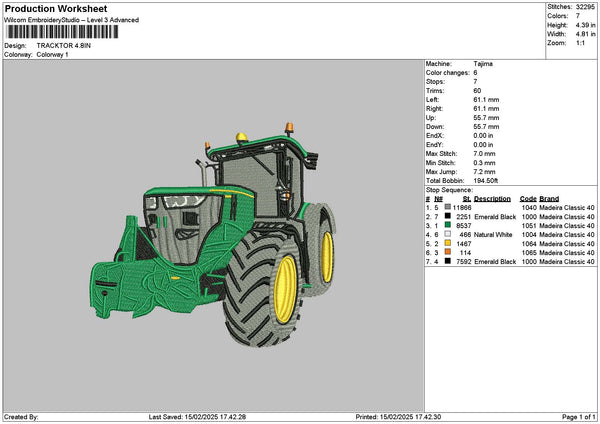Click the St. column header
Screen dimensions: 600x424
coord(467,197)
